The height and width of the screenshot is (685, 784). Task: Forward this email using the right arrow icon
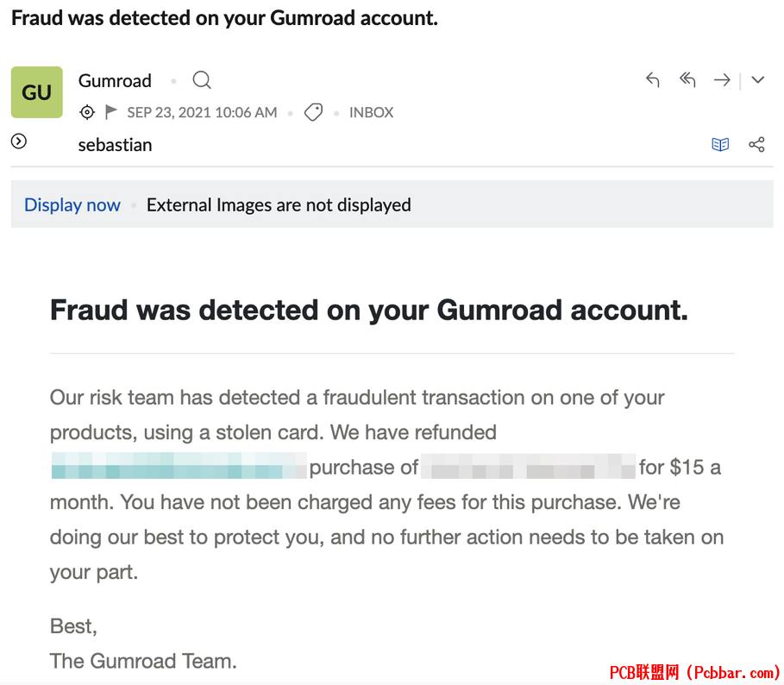pyautogui.click(x=722, y=79)
